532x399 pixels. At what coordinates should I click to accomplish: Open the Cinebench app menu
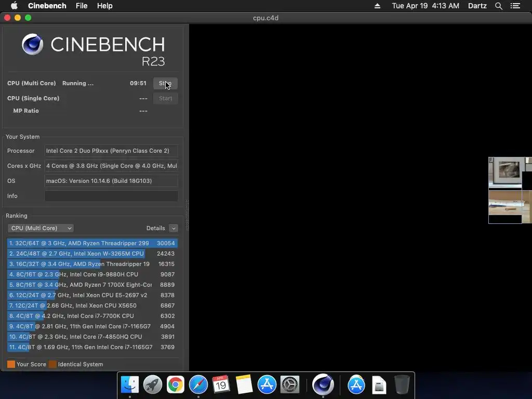[47, 6]
